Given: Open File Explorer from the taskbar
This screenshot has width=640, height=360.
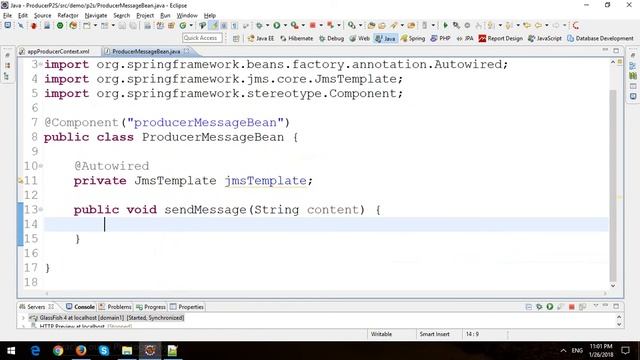Looking at the screenshot, I should (x=127, y=350).
